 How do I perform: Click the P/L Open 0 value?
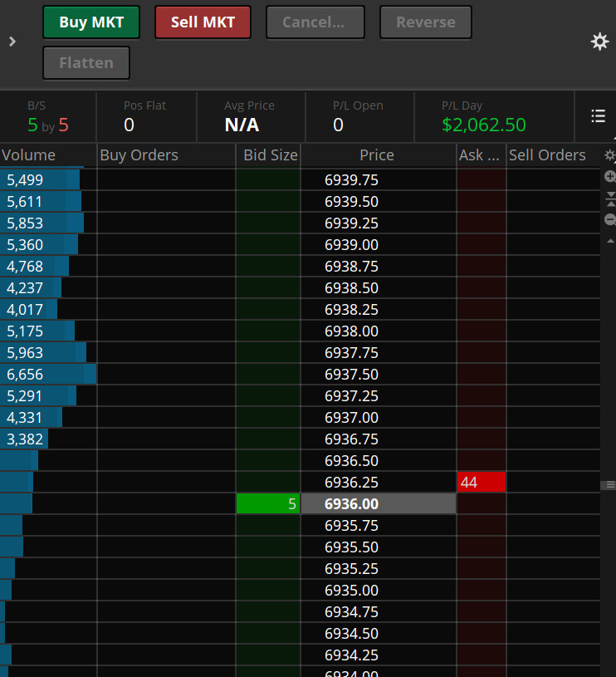pyautogui.click(x=338, y=125)
